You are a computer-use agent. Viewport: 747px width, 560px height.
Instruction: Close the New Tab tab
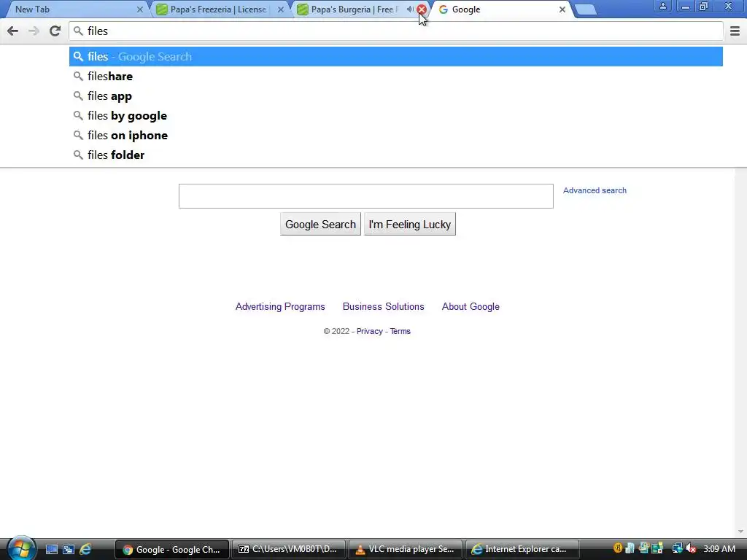[139, 9]
